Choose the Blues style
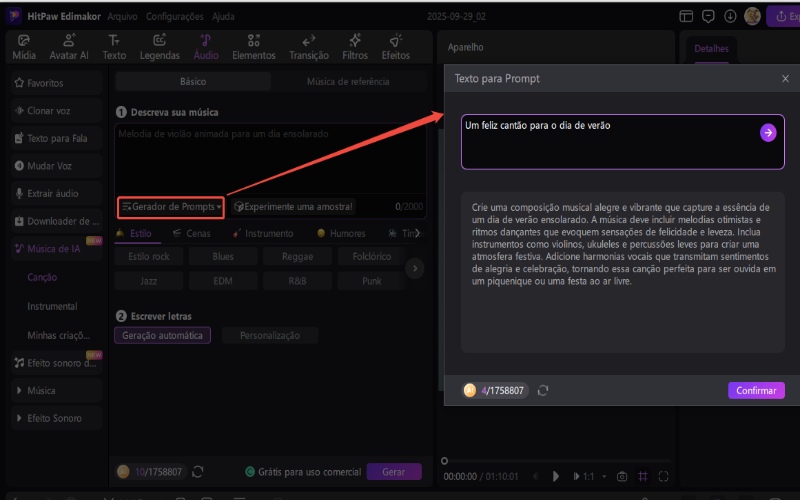Viewport: 800px width, 500px height. pos(223,256)
